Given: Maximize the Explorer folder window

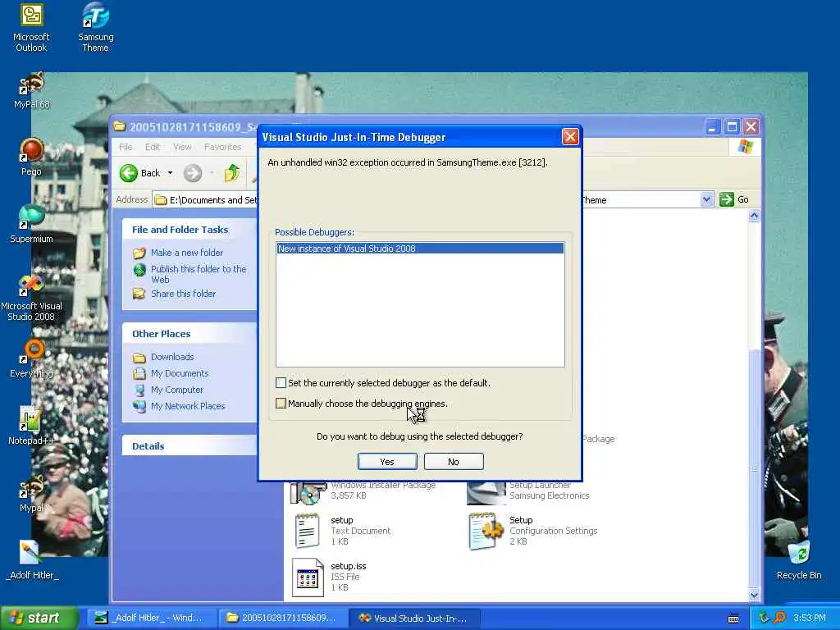Looking at the screenshot, I should click(731, 127).
